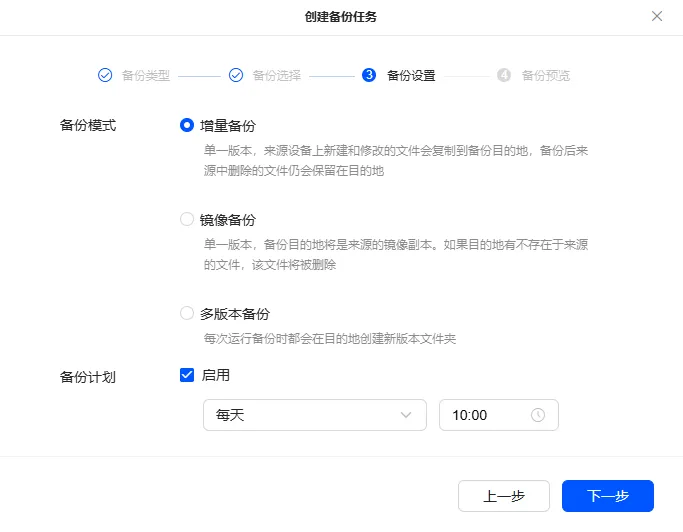Click the 备份设置 step label

pos(411,75)
